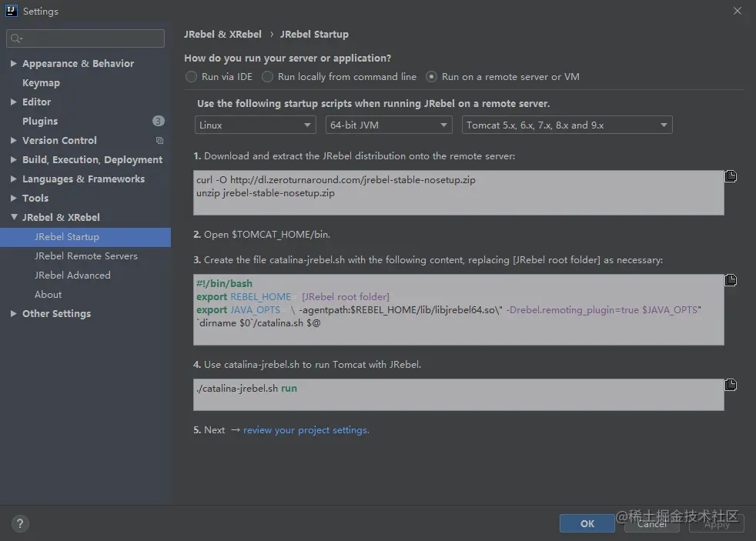This screenshot has height=541, width=756.
Task: Open the help question mark button
Action: [20, 523]
